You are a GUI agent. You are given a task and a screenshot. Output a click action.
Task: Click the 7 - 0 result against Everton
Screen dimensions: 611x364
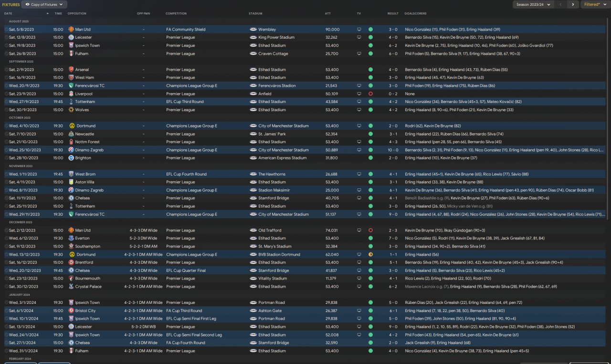[393, 239]
